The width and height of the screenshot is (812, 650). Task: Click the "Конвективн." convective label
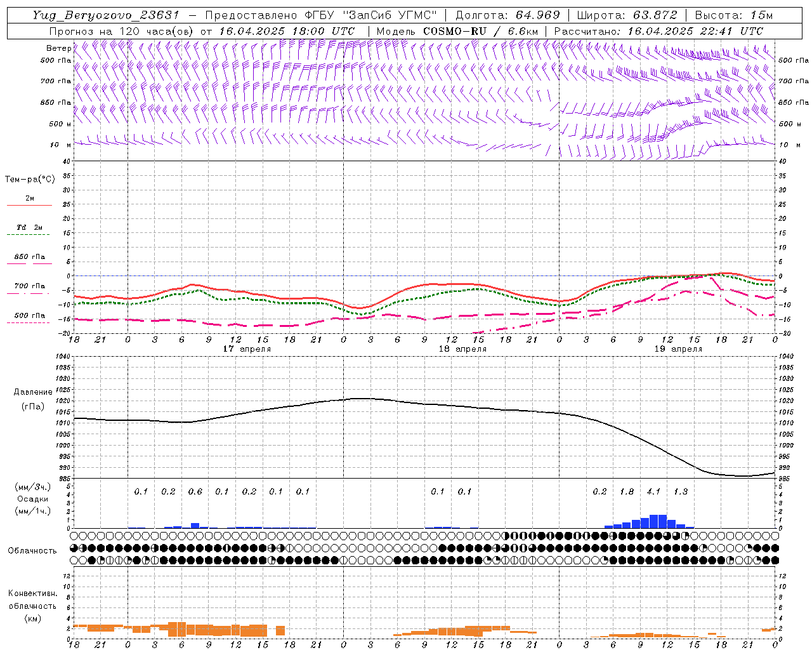[x=32, y=594]
